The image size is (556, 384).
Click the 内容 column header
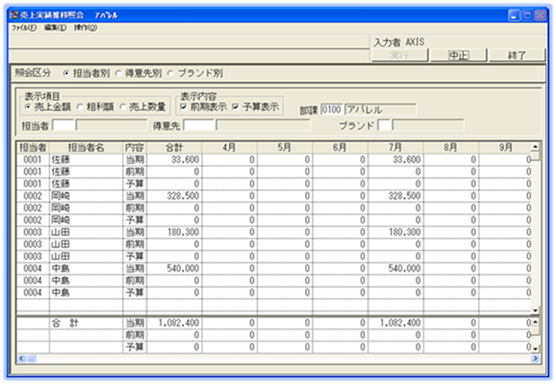(x=135, y=148)
